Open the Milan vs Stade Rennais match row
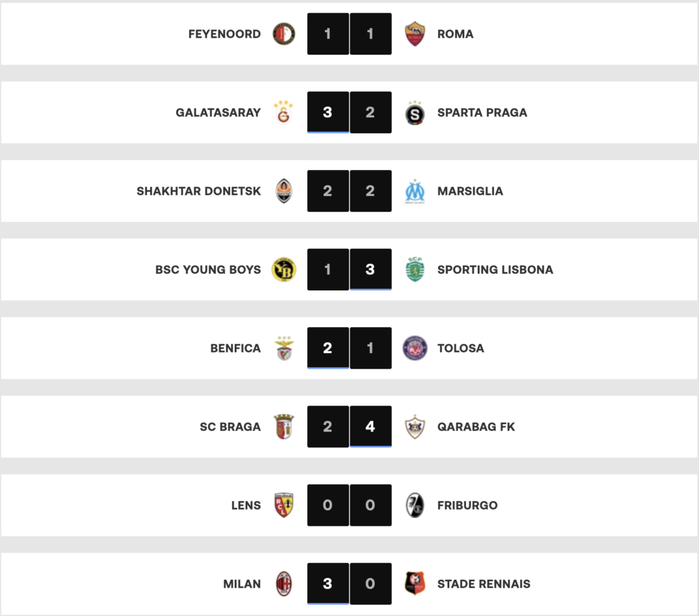Image resolution: width=699 pixels, height=616 pixels. (x=349, y=583)
